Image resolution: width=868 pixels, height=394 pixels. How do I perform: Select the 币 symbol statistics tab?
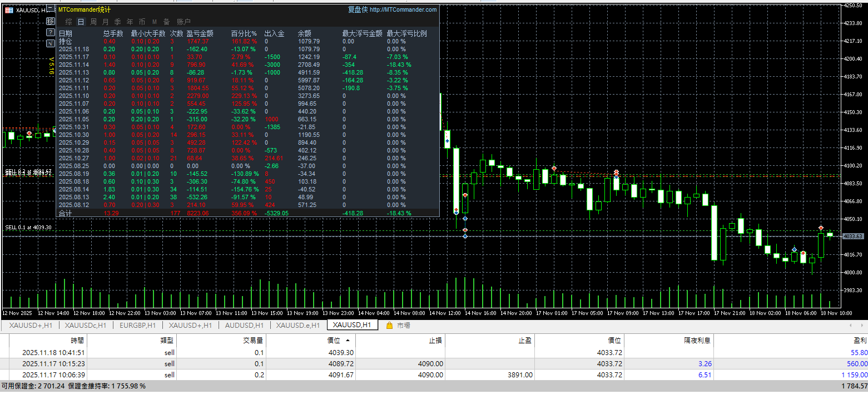pos(142,22)
